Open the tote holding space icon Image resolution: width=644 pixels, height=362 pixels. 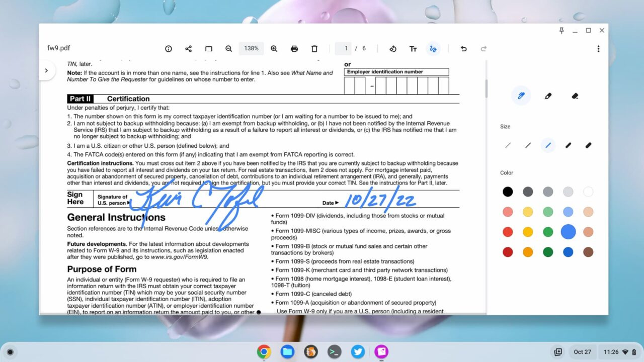click(558, 352)
